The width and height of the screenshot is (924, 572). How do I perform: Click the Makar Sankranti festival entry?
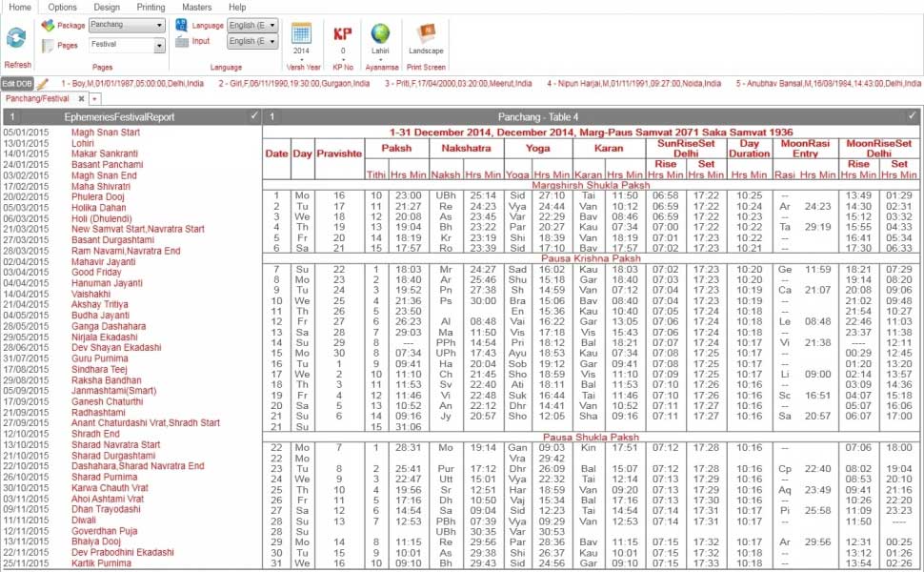[x=105, y=153]
